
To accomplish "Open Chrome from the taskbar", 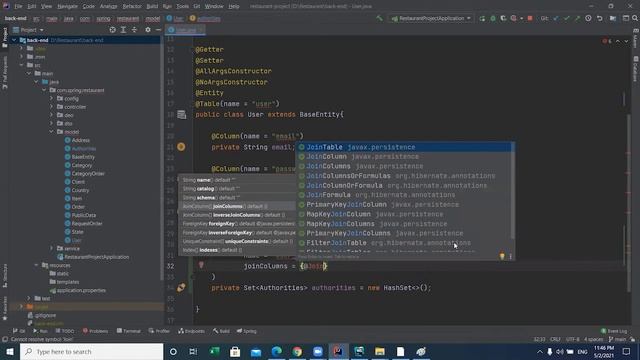I will pyautogui.click(x=297, y=351).
